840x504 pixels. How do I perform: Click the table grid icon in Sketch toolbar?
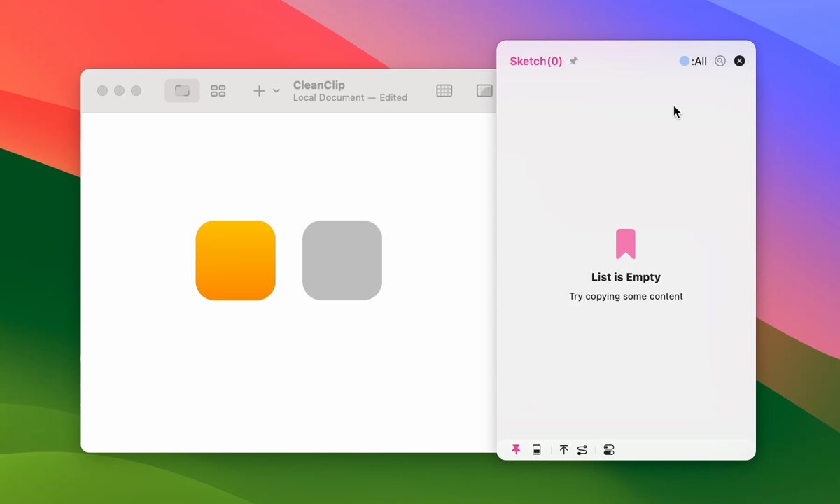[x=444, y=91]
